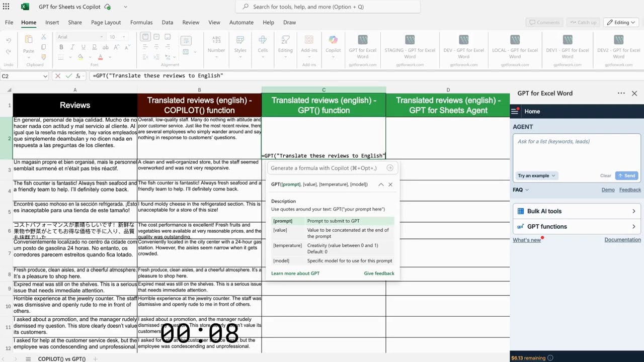Image resolution: width=644 pixels, height=362 pixels.
Task: Click the Catch up button
Action: (583, 23)
